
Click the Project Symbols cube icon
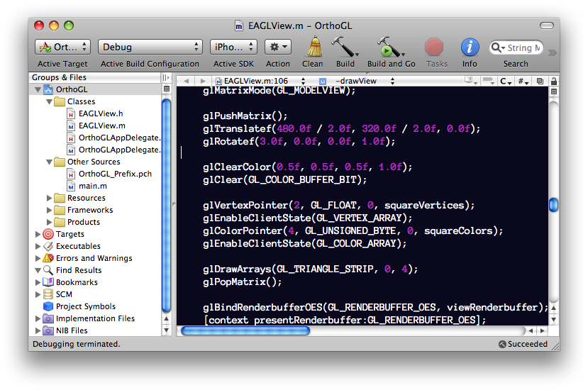(x=48, y=306)
